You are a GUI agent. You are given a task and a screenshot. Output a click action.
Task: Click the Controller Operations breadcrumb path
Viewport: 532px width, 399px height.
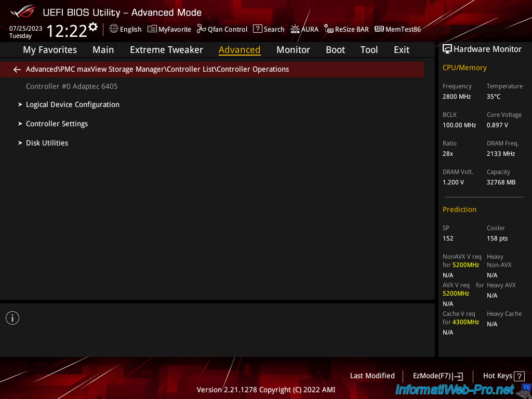157,69
